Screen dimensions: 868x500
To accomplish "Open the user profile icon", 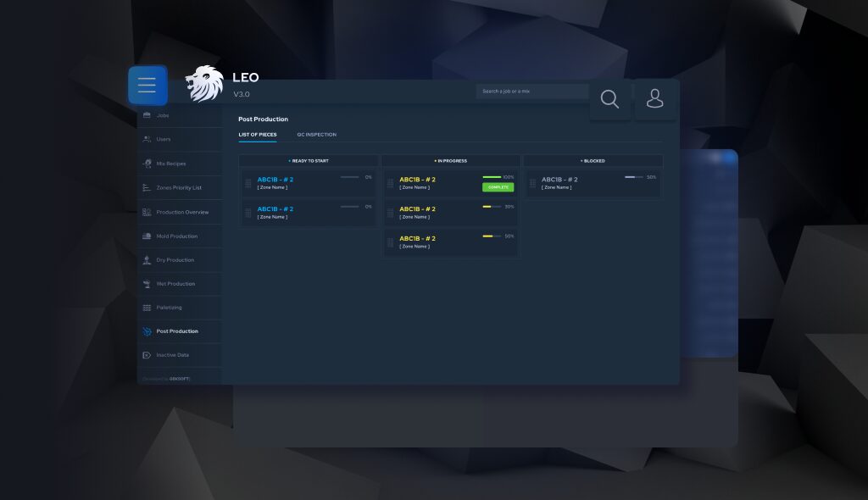I will click(x=655, y=99).
